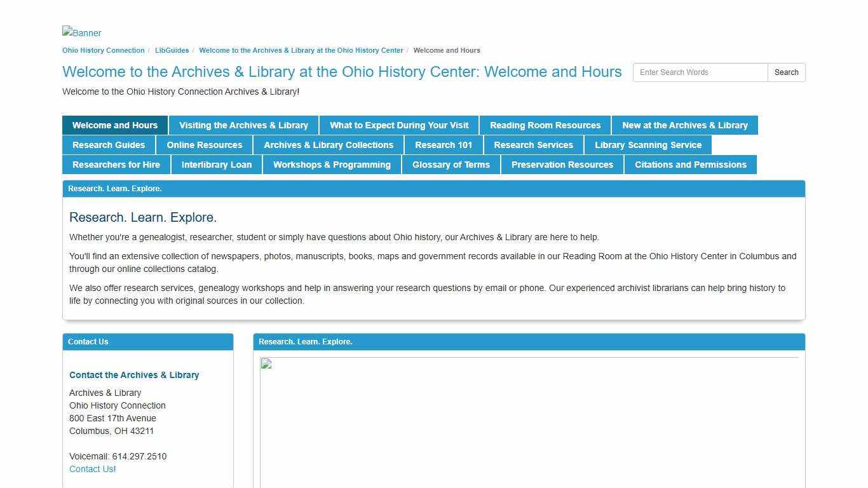
Task: Switch to the Welcome and Hours tab
Action: click(114, 125)
